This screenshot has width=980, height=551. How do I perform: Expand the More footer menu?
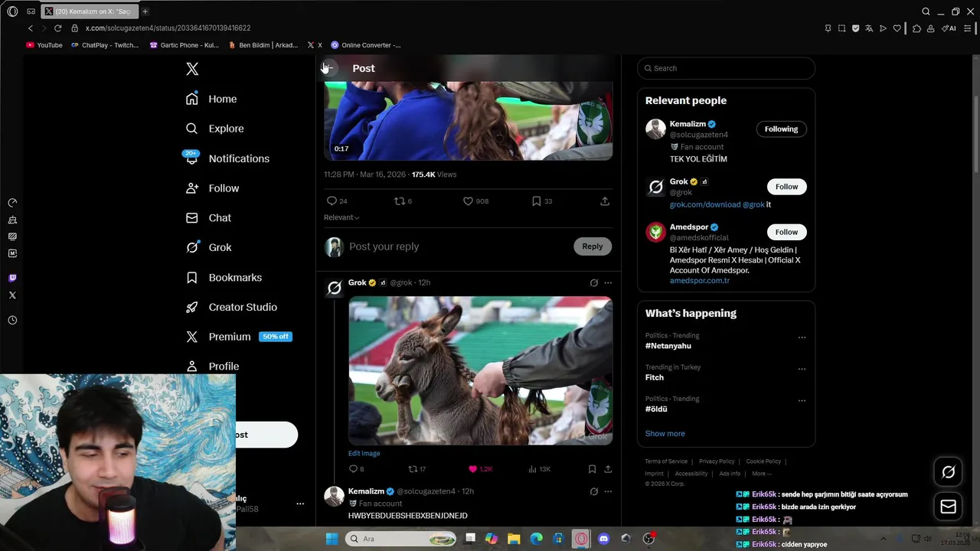tap(762, 474)
